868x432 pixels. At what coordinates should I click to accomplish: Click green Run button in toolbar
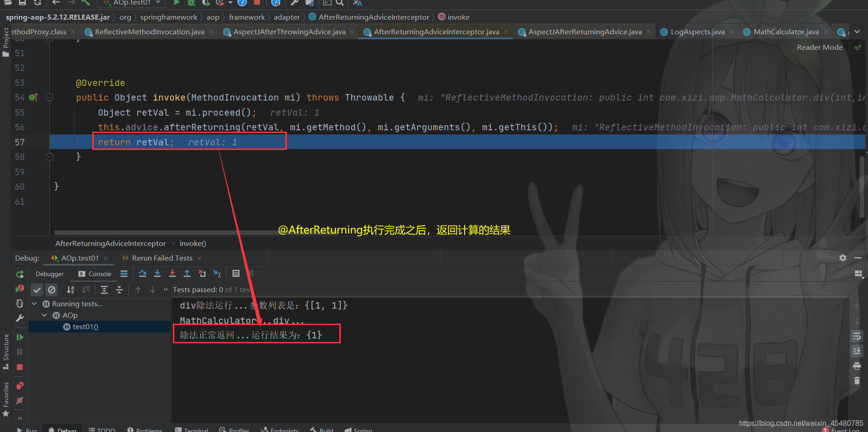click(177, 3)
